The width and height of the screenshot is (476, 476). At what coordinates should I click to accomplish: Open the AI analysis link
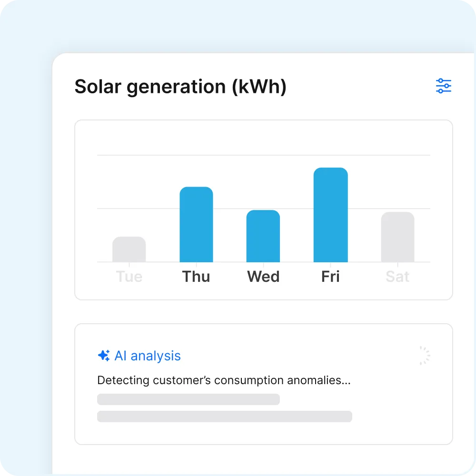pyautogui.click(x=148, y=356)
